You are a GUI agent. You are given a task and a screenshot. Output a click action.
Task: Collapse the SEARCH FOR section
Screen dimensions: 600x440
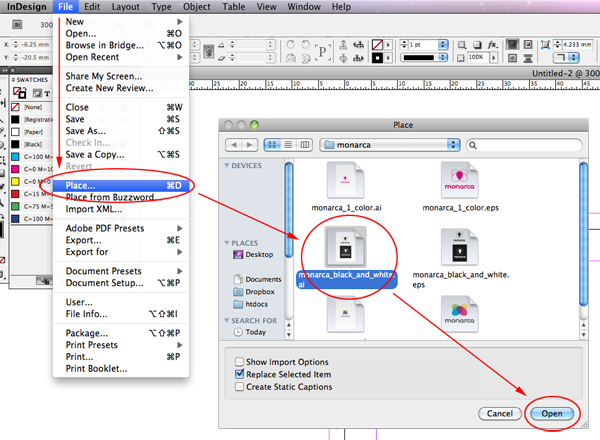(227, 320)
